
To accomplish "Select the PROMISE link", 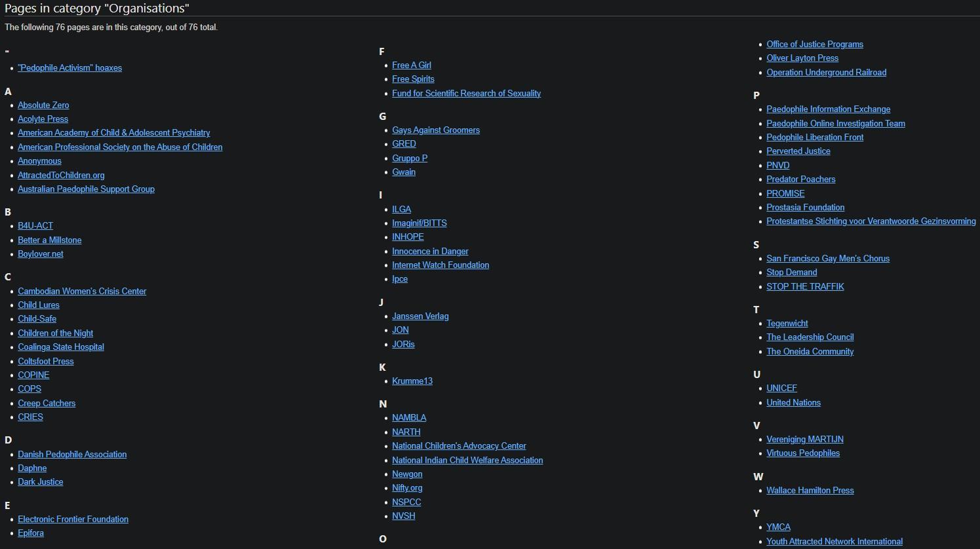I will [x=785, y=193].
